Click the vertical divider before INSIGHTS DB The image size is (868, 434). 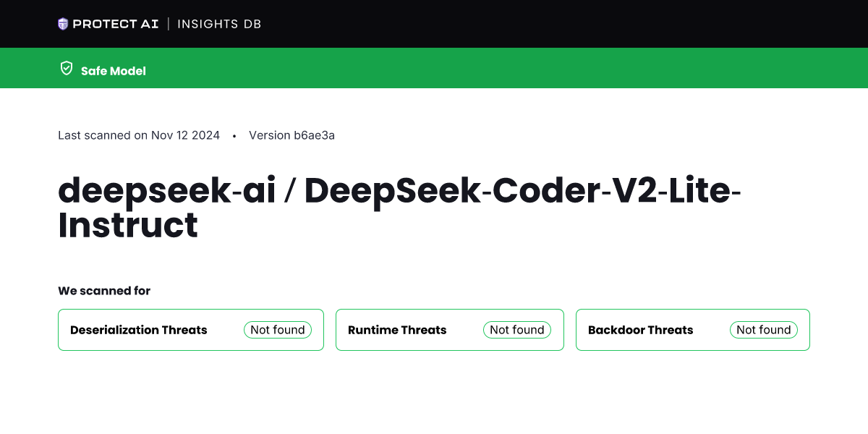(x=168, y=24)
